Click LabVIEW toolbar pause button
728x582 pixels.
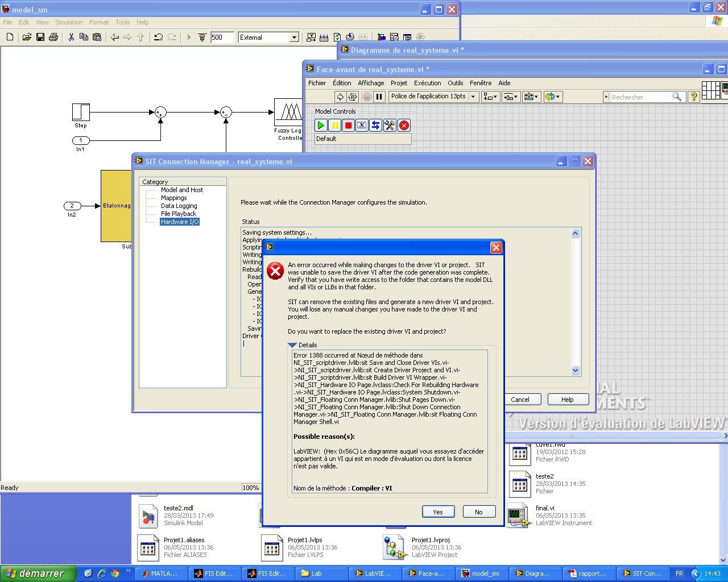(x=379, y=97)
